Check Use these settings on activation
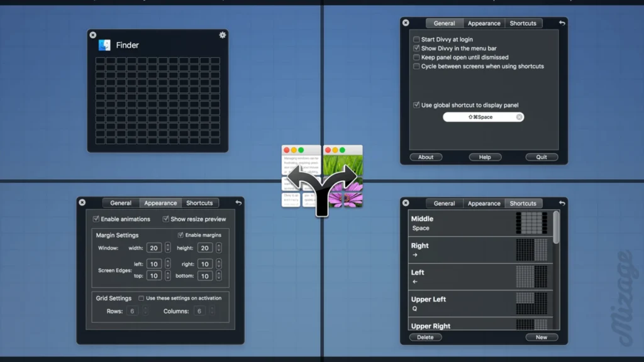 [x=141, y=298]
